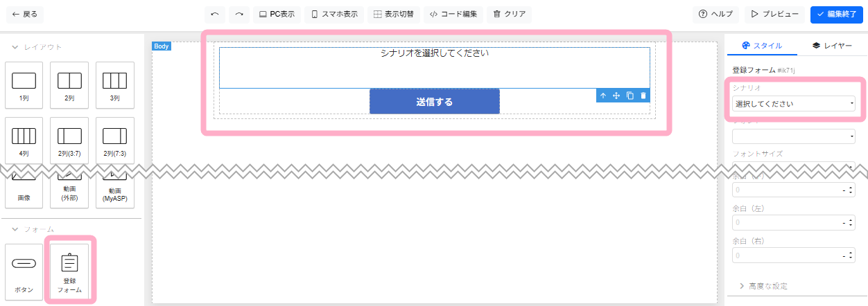Click the move handle on selected element

click(x=616, y=96)
